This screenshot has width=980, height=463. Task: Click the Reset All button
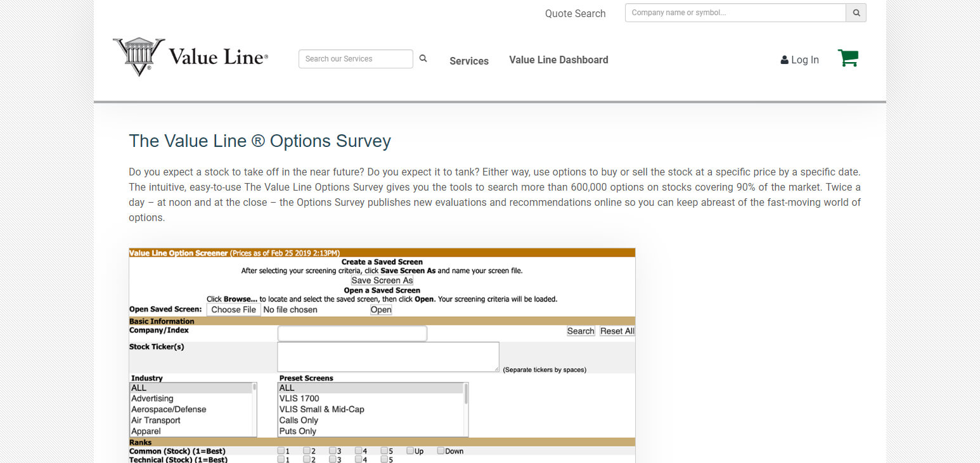(617, 331)
